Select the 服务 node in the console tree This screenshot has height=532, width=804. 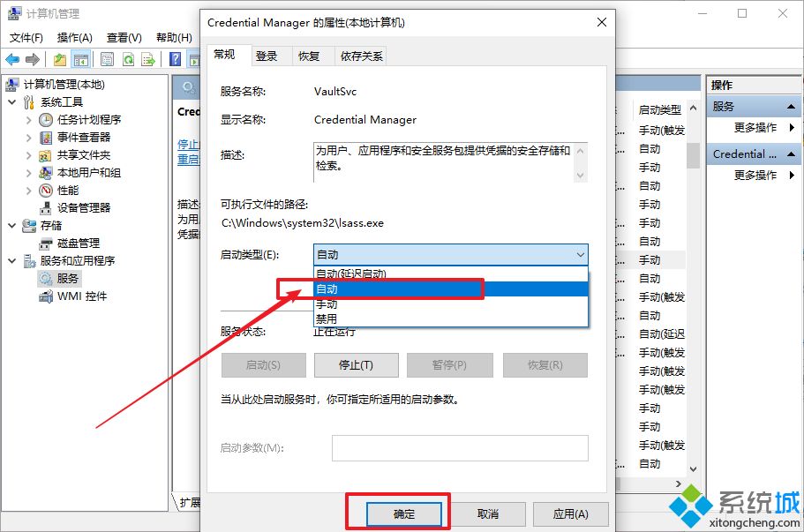(68, 278)
